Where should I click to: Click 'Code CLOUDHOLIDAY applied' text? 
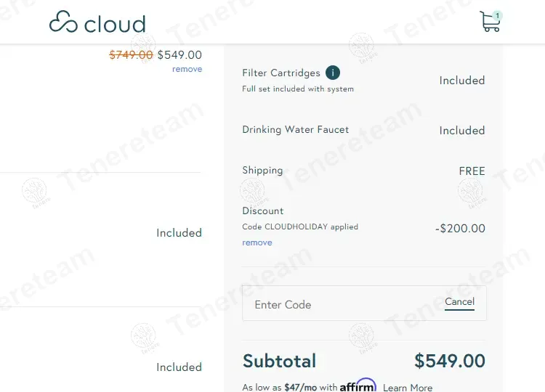300,227
